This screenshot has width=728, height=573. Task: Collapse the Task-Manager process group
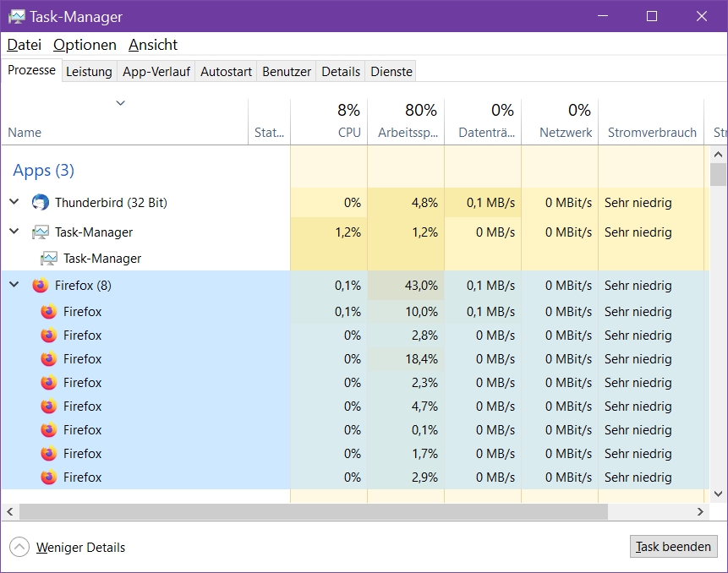[x=14, y=232]
